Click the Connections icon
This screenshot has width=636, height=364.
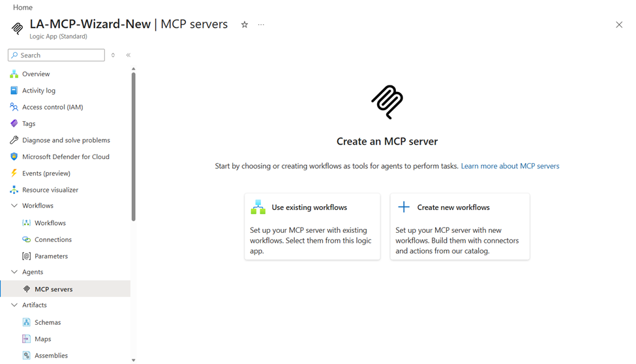(x=26, y=239)
